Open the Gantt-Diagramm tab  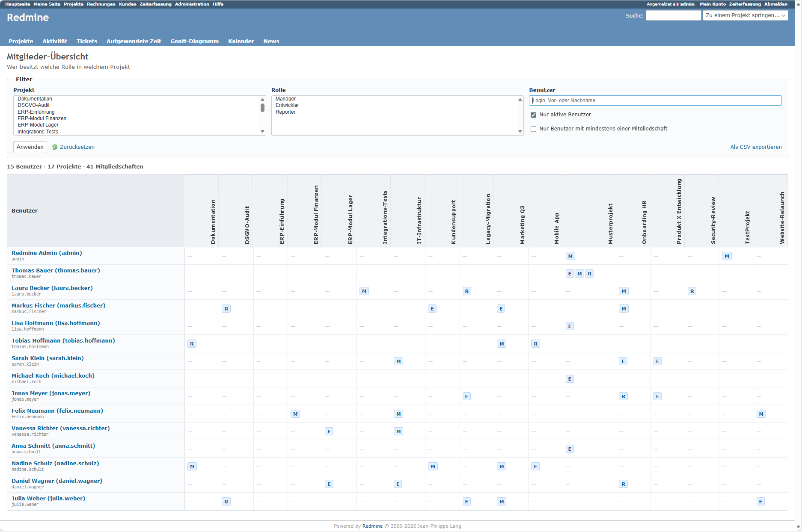(194, 41)
